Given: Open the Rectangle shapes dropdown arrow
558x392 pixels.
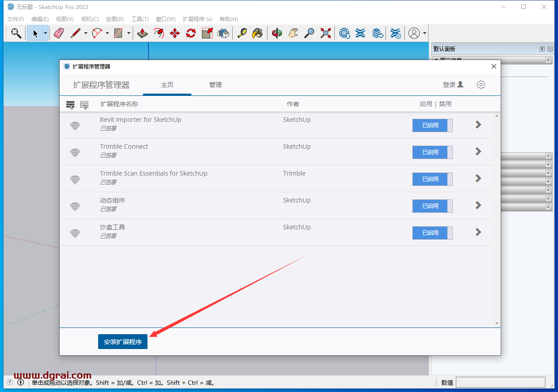Looking at the screenshot, I should [x=129, y=33].
